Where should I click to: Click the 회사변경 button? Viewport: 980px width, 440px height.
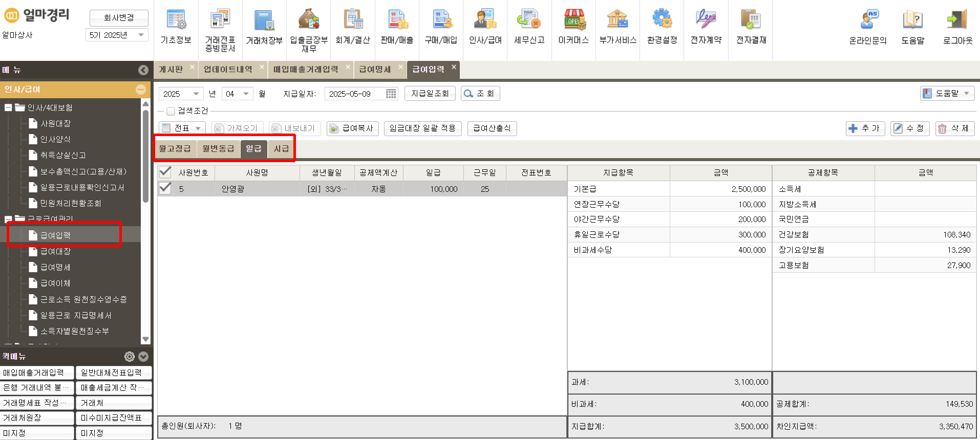pos(119,17)
